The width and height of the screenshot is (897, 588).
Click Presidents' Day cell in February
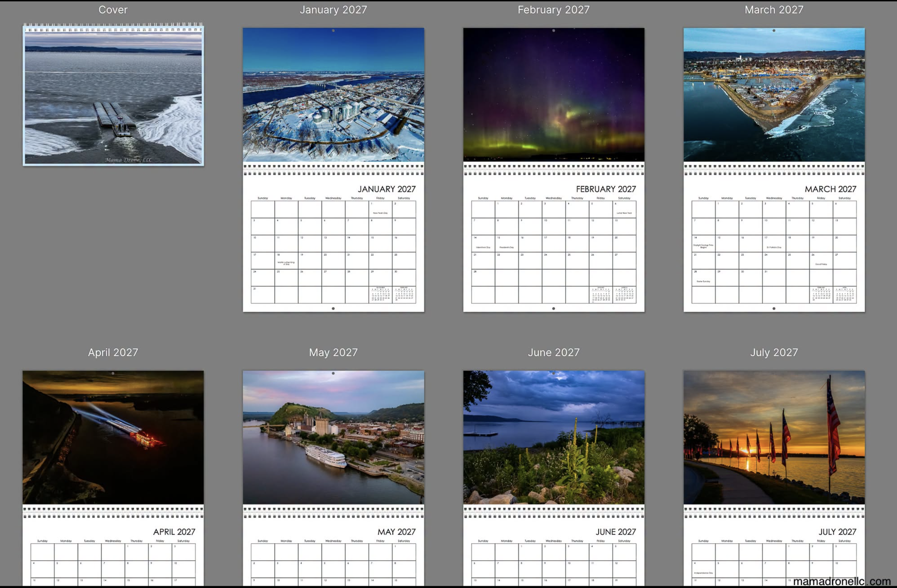[507, 244]
